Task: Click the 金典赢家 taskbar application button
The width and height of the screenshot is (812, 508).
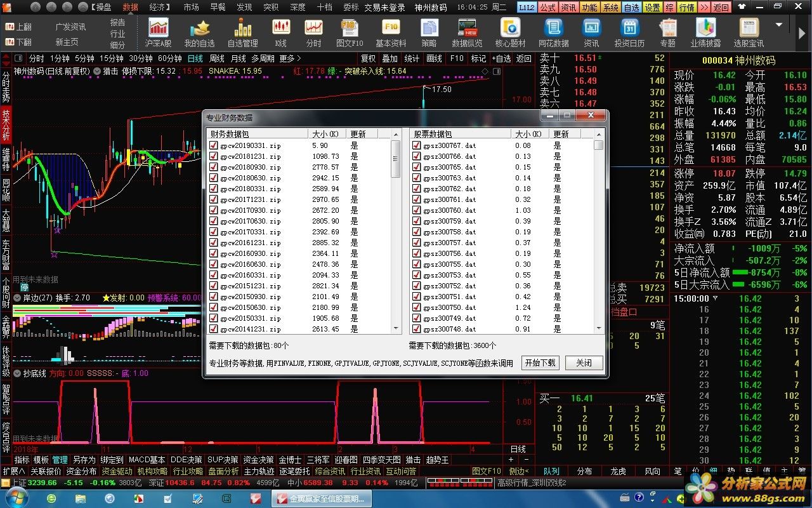Action: point(323,499)
